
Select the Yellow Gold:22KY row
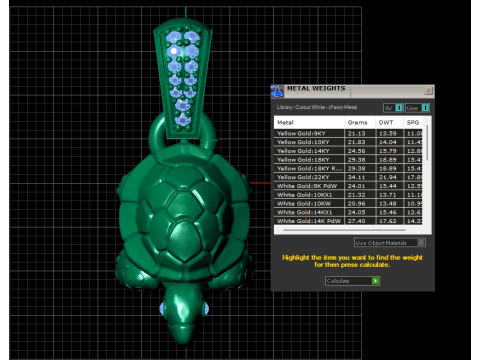348,177
